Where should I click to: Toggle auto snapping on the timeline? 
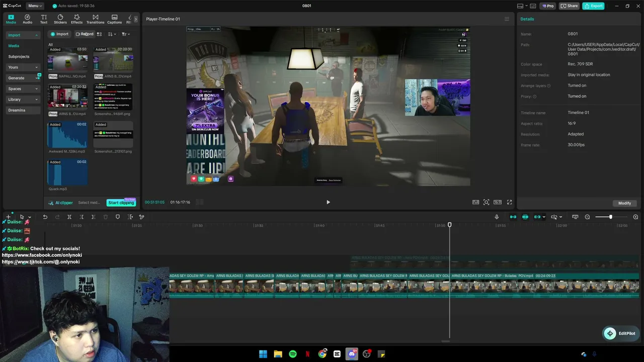pos(525,217)
